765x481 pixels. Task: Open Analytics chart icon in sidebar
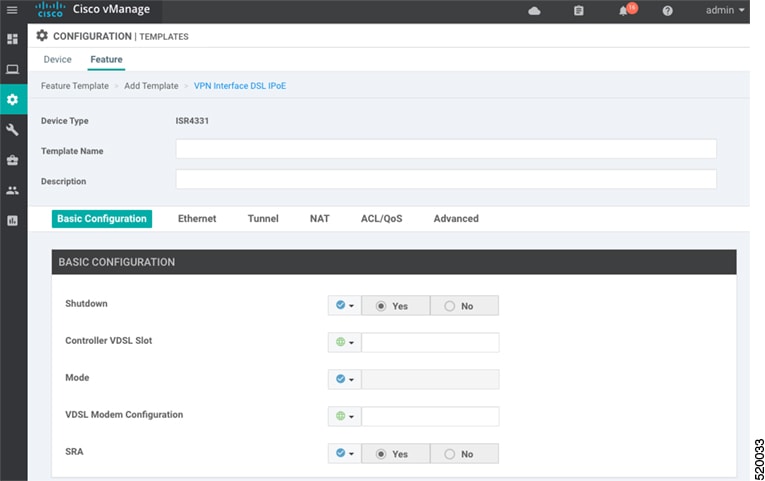[x=13, y=220]
